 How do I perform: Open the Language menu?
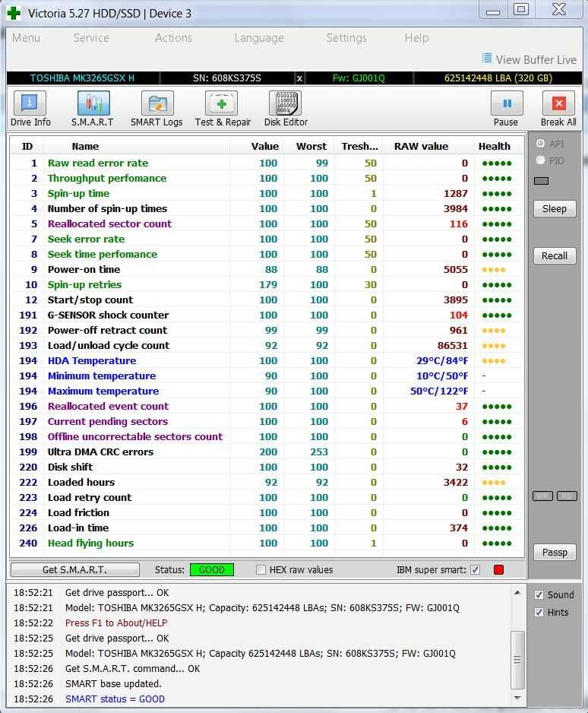click(x=259, y=38)
